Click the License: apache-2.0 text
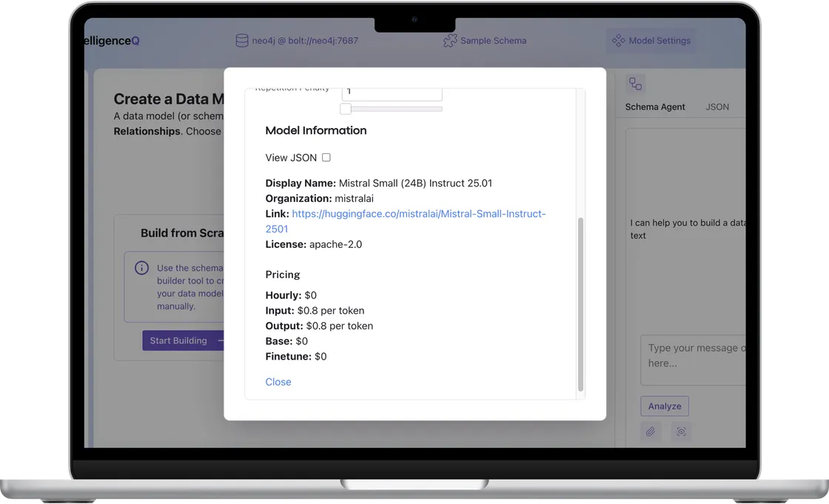Viewport: 829px width, 504px height. tap(314, 244)
